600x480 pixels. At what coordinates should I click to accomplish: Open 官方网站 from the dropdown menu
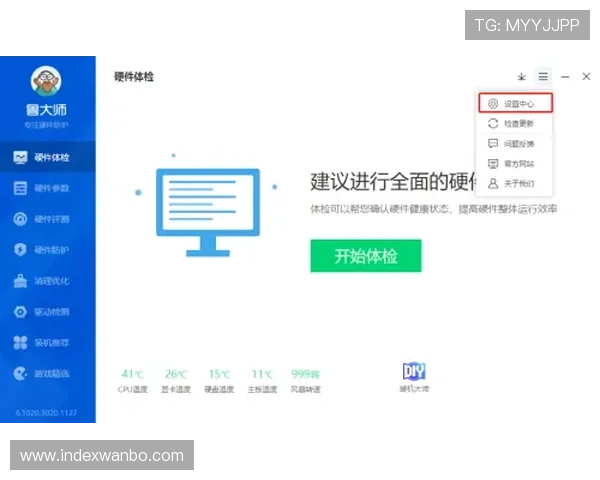click(x=515, y=164)
